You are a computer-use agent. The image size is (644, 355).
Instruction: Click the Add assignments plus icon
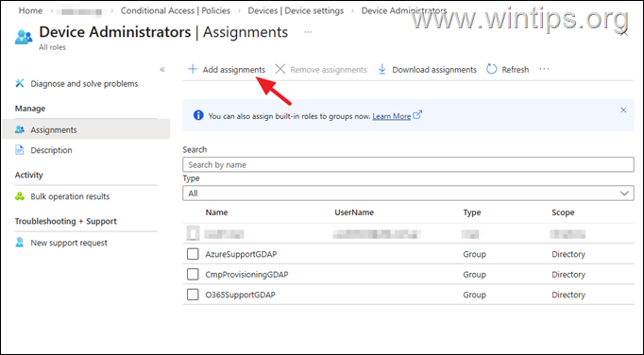193,69
